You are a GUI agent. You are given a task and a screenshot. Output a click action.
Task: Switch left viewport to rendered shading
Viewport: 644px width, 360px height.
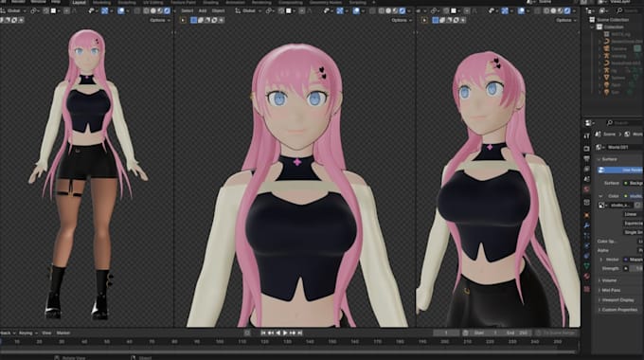[167, 10]
